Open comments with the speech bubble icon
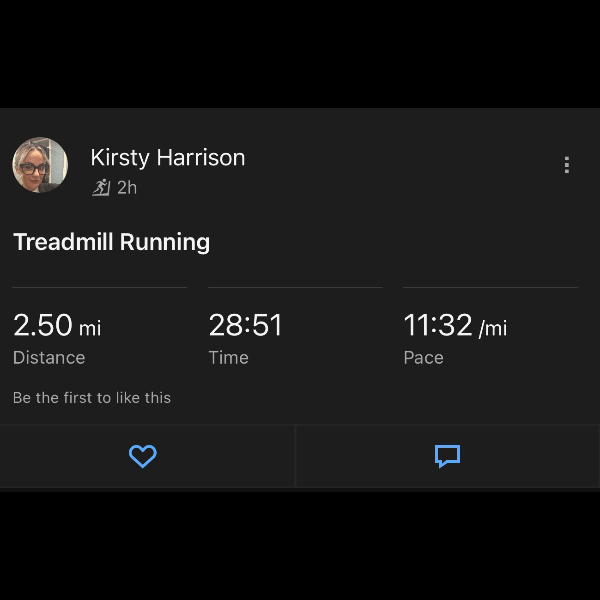600x600 pixels. (447, 457)
